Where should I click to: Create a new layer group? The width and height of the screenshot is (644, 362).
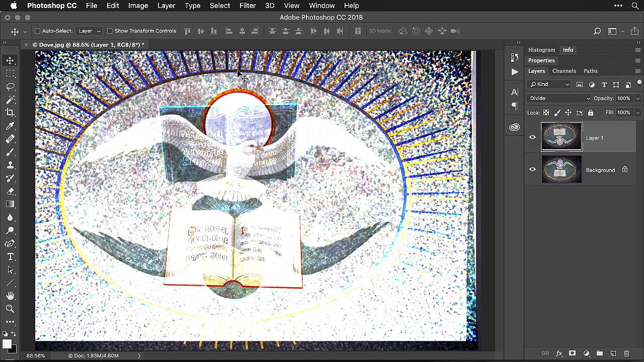600,353
